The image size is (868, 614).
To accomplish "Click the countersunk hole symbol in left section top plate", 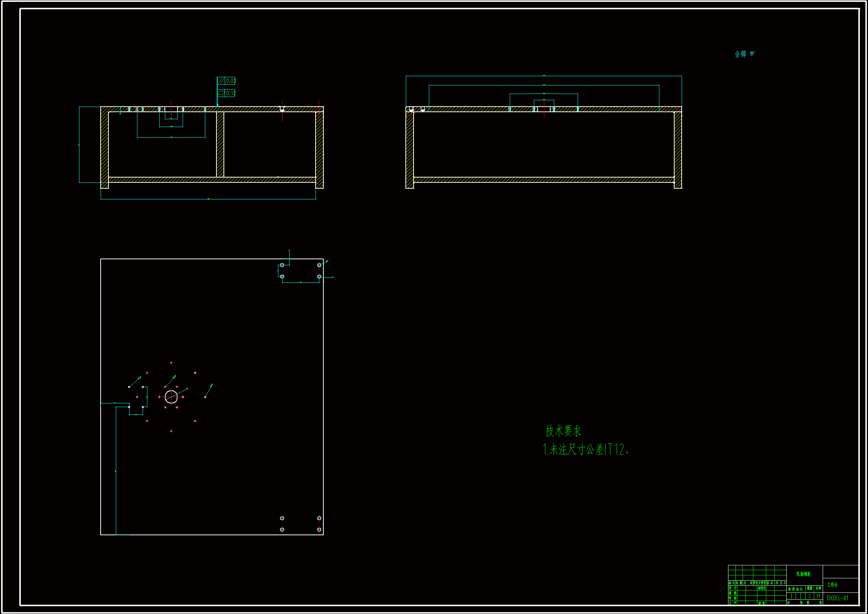I will [x=282, y=109].
